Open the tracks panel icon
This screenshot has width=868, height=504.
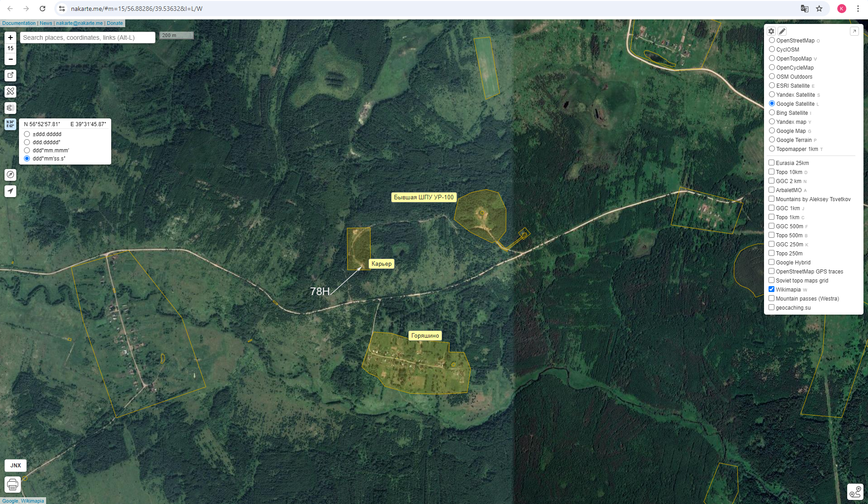click(x=855, y=492)
